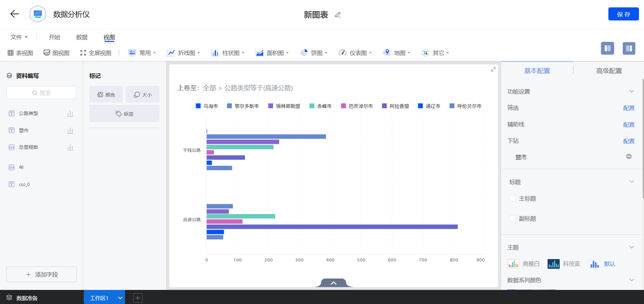Image resolution: width=644 pixels, height=304 pixels.
Task: Switch to 表视图 table view
Action: tap(20, 53)
